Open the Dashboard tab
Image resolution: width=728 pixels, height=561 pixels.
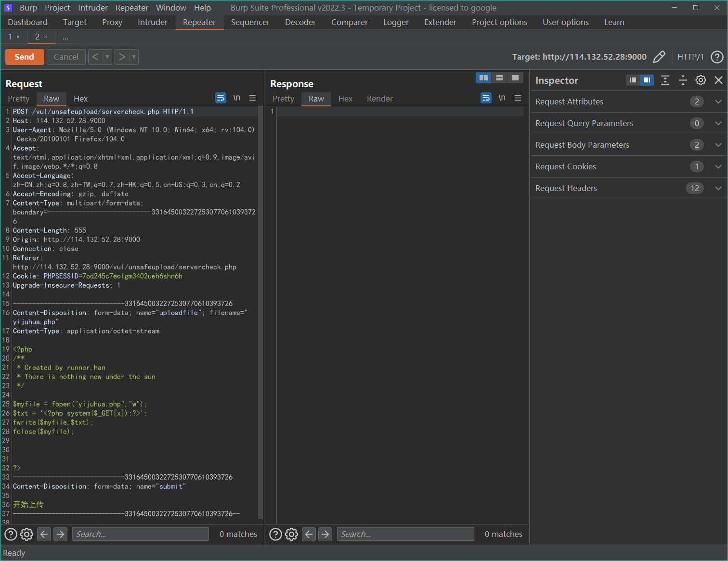click(x=28, y=22)
